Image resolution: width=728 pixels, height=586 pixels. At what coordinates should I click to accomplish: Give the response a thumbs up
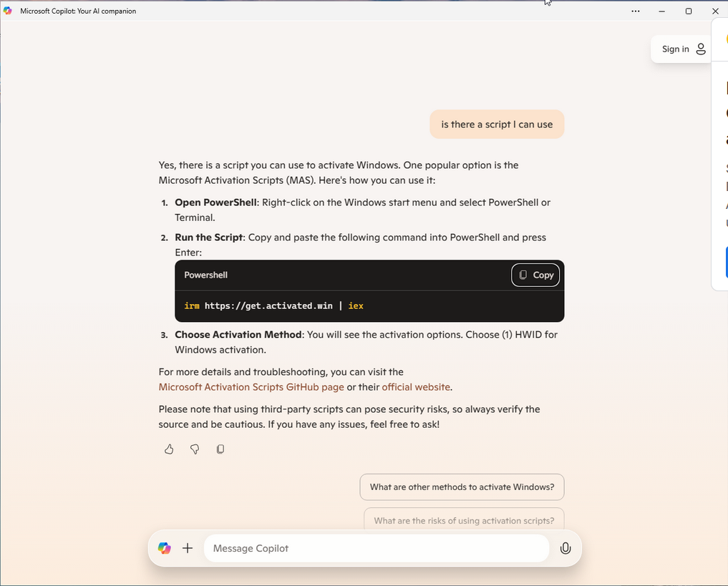tap(169, 449)
